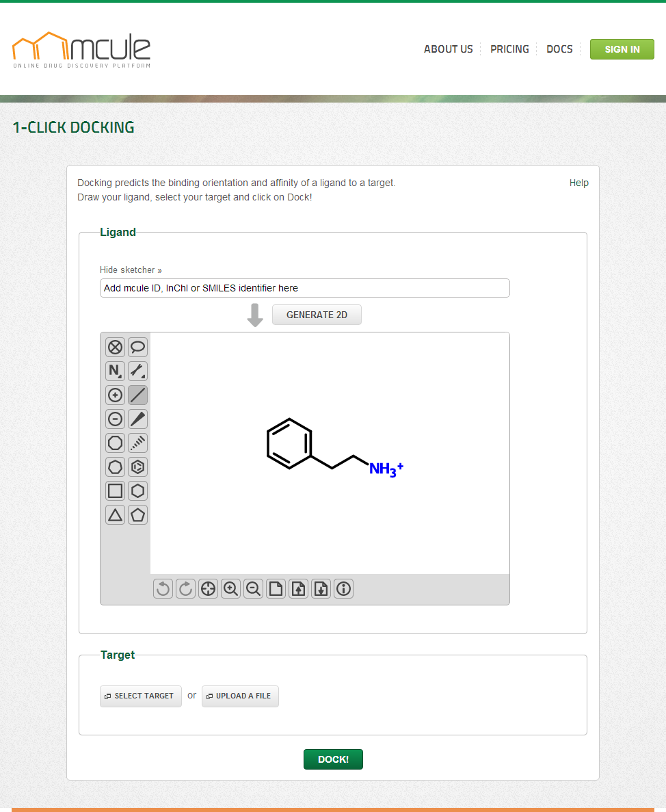Viewport: 666px width, 812px height.
Task: Collapse the sketcher with Hide sketcher
Action: coord(131,270)
